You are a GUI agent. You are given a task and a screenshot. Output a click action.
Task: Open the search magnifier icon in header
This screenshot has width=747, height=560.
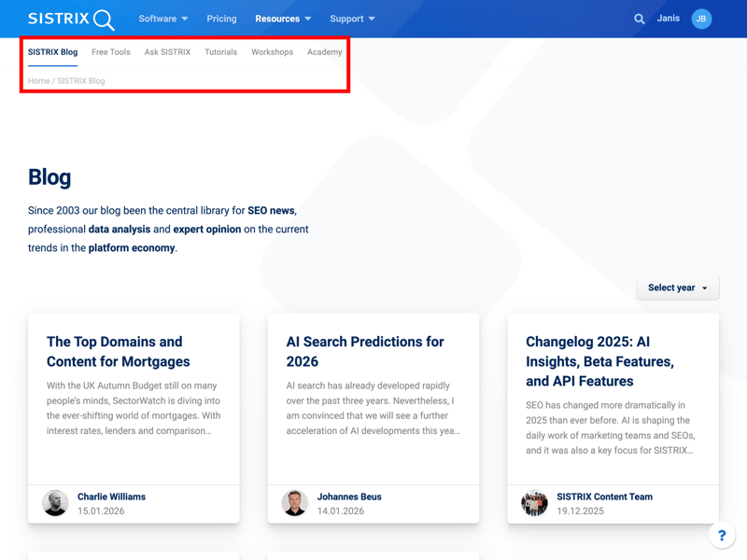(x=640, y=19)
